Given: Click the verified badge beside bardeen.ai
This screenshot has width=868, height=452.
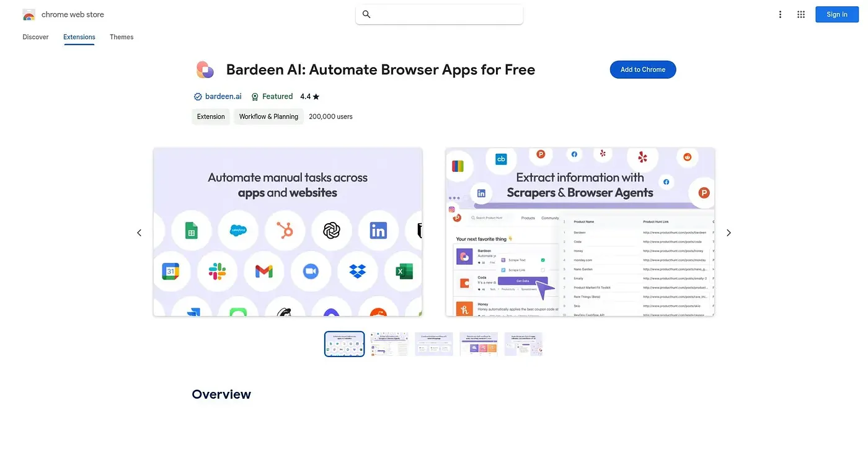Looking at the screenshot, I should tap(198, 97).
